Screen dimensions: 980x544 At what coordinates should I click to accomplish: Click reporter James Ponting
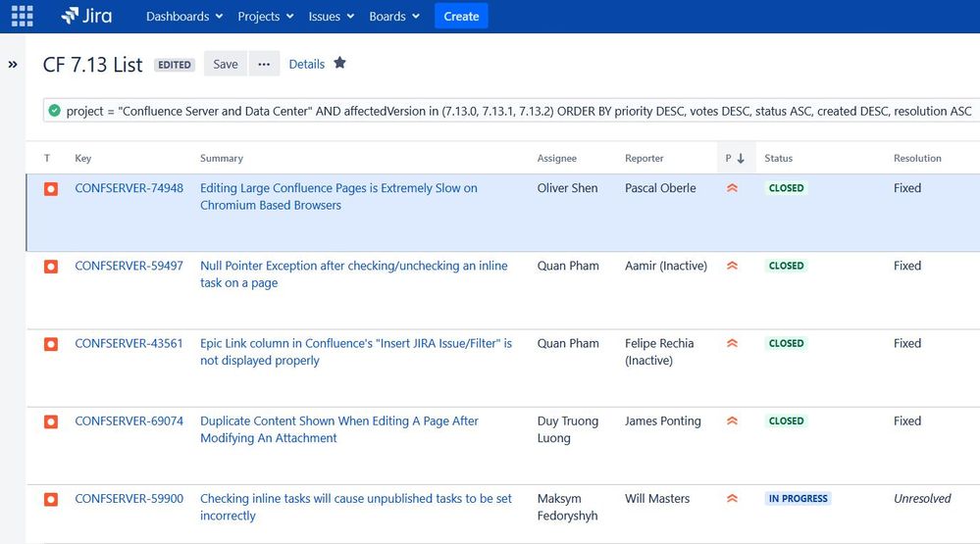(662, 420)
